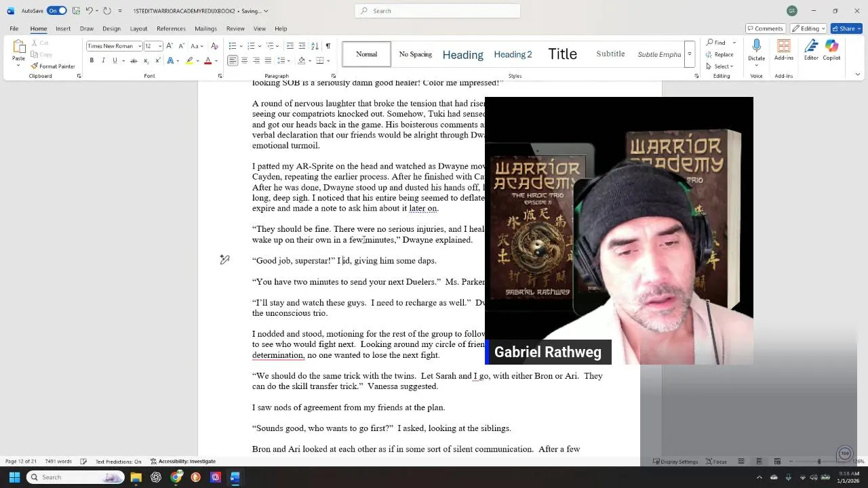Insert a numbered list
The image size is (868, 488).
(x=251, y=46)
